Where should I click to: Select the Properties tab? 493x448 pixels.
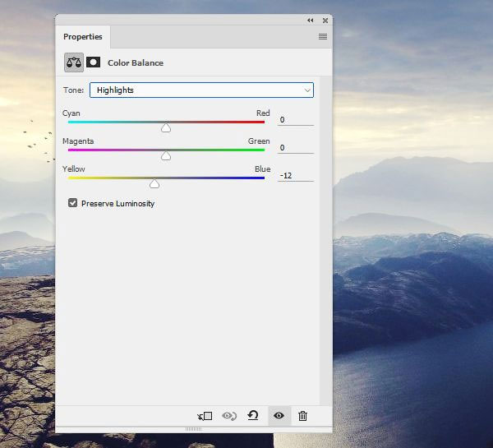(83, 37)
